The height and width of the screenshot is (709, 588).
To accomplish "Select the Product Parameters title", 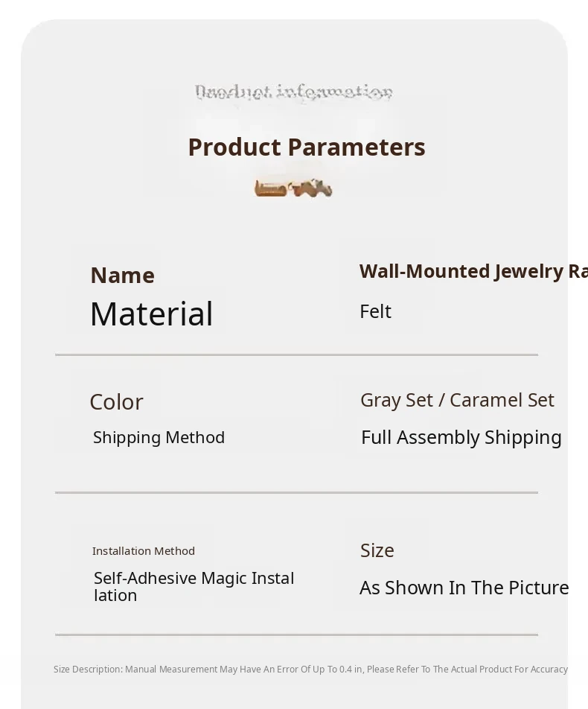I will click(306, 147).
